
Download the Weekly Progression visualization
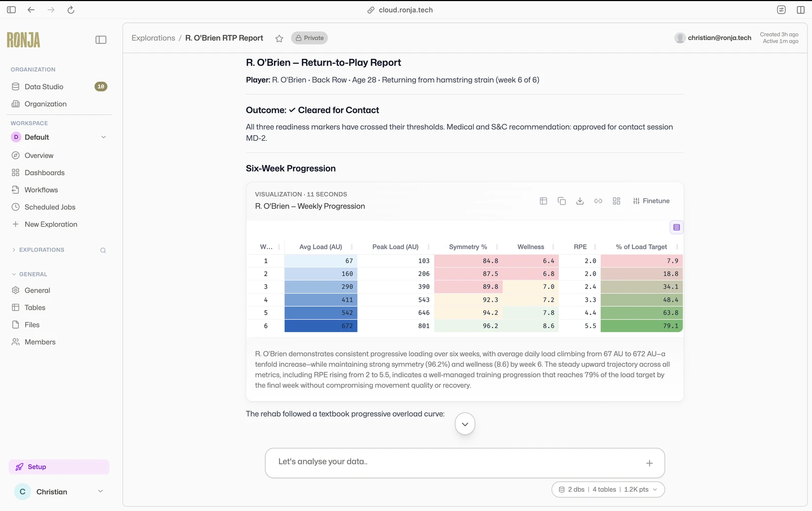click(x=580, y=201)
